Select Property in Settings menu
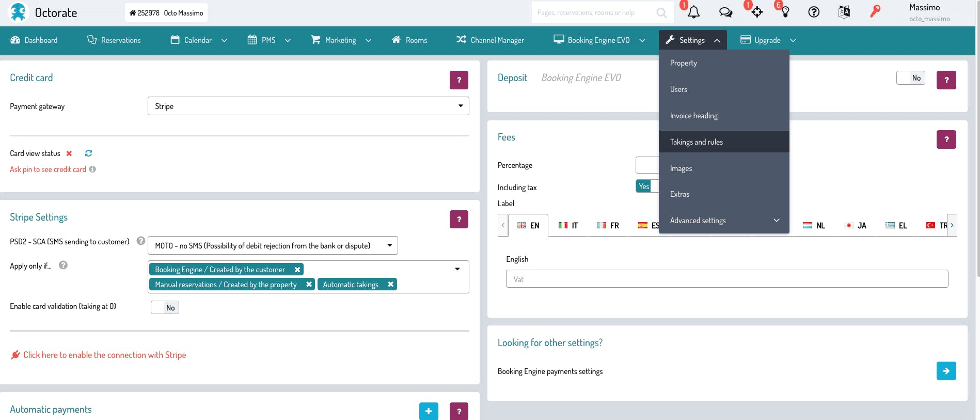This screenshot has height=420, width=980. tap(724, 63)
